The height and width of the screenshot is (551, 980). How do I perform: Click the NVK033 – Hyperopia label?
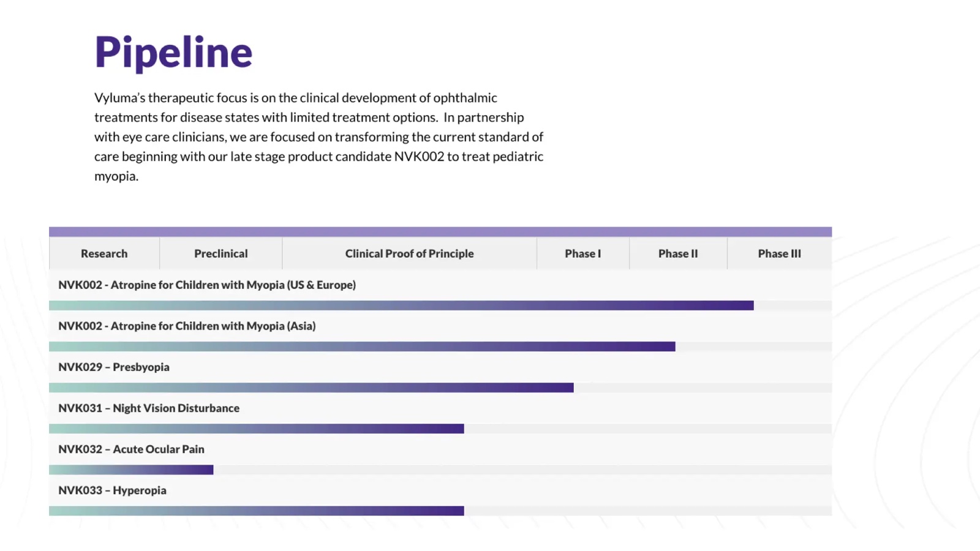click(112, 490)
